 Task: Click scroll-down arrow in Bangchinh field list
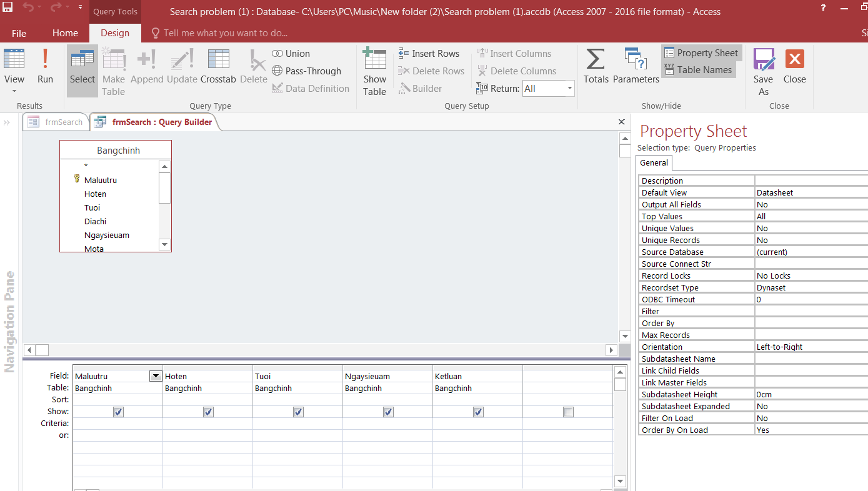tap(164, 245)
